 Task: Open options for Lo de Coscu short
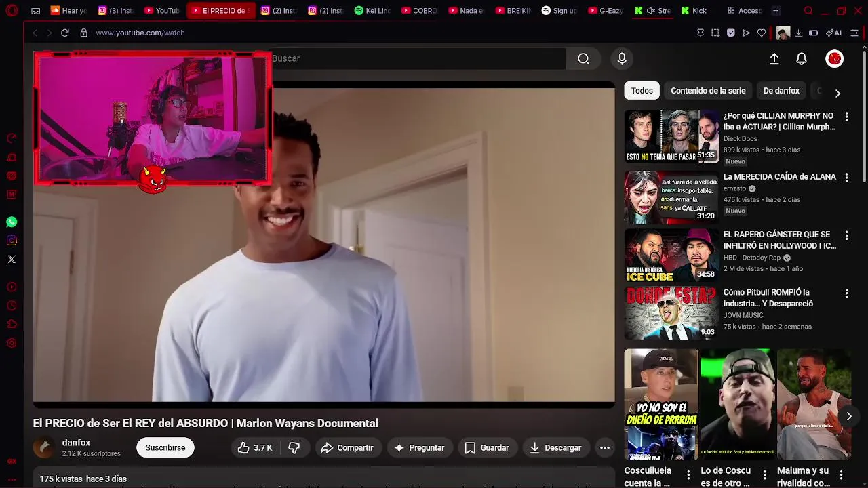pyautogui.click(x=764, y=474)
